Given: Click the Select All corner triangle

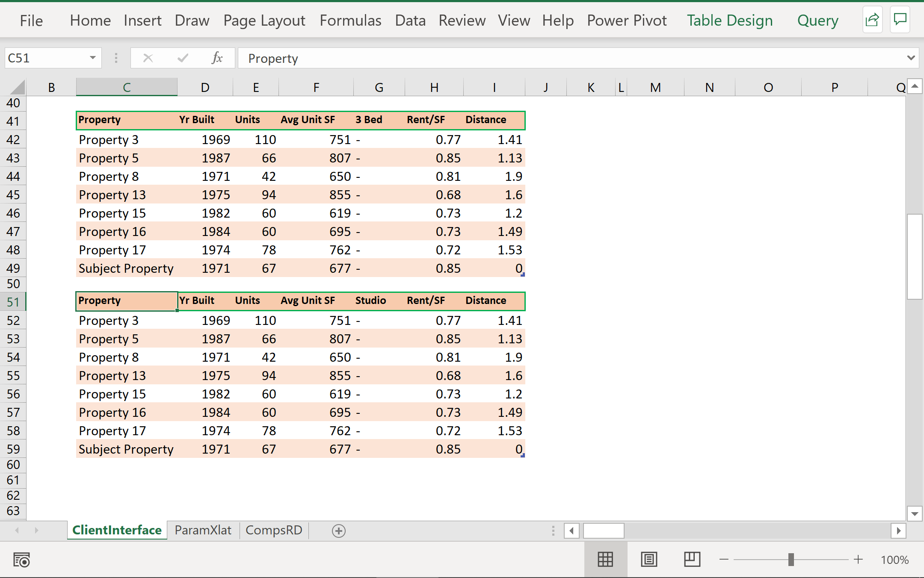Looking at the screenshot, I should (x=18, y=88).
